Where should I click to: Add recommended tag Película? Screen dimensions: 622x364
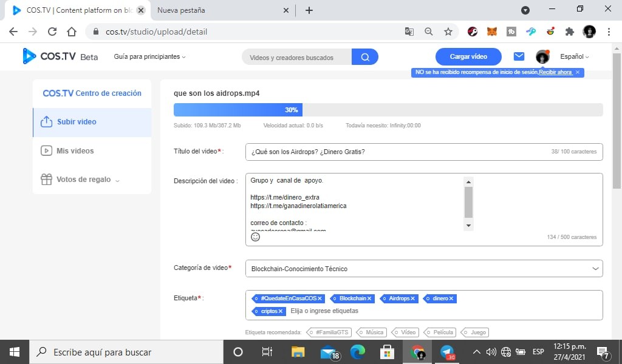tap(440, 332)
